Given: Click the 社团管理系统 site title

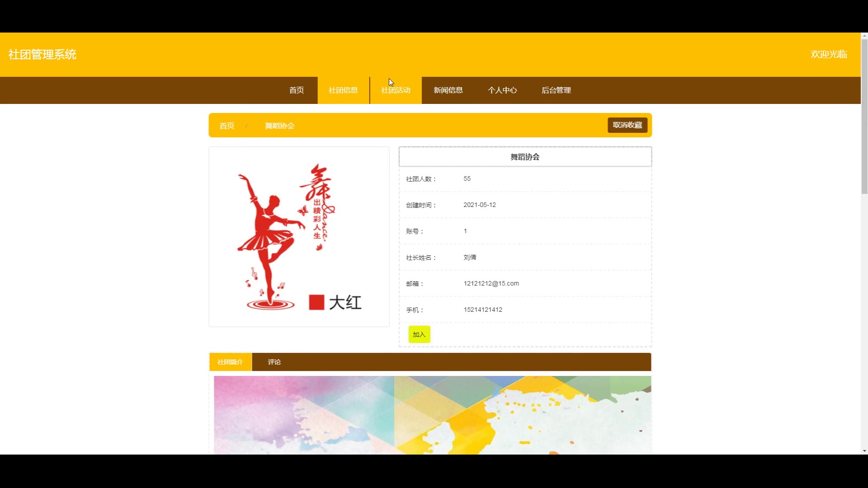Looking at the screenshot, I should pyautogui.click(x=42, y=55).
